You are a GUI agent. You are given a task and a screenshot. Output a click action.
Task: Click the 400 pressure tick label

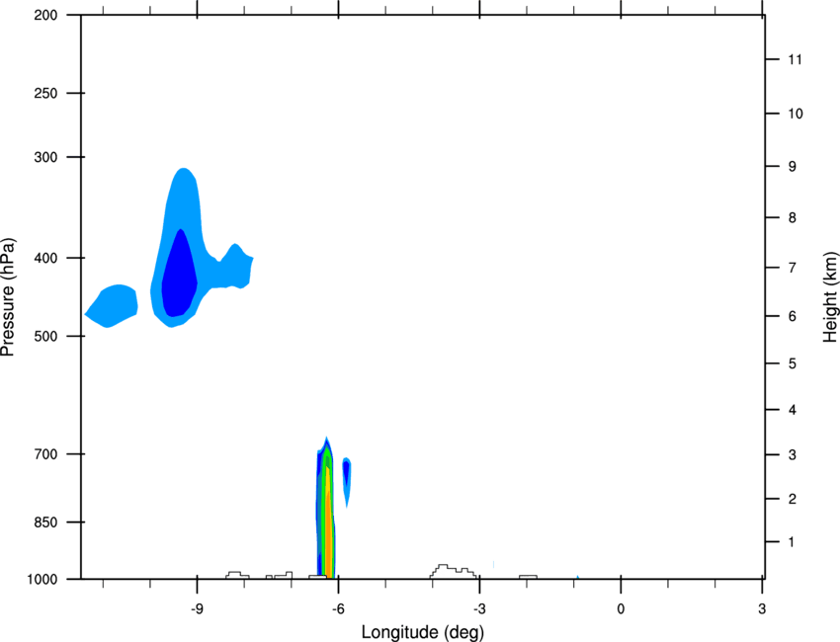click(x=45, y=258)
